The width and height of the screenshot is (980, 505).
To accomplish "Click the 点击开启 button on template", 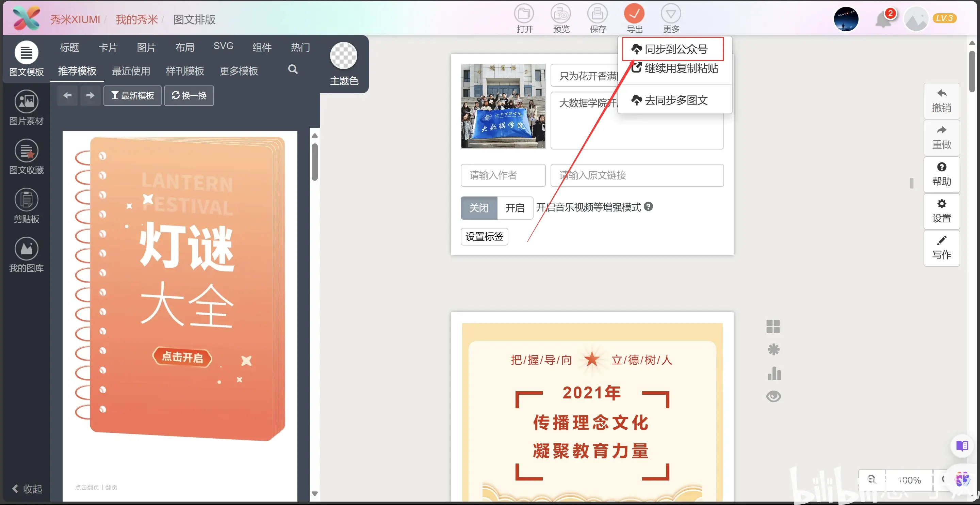I will [182, 357].
